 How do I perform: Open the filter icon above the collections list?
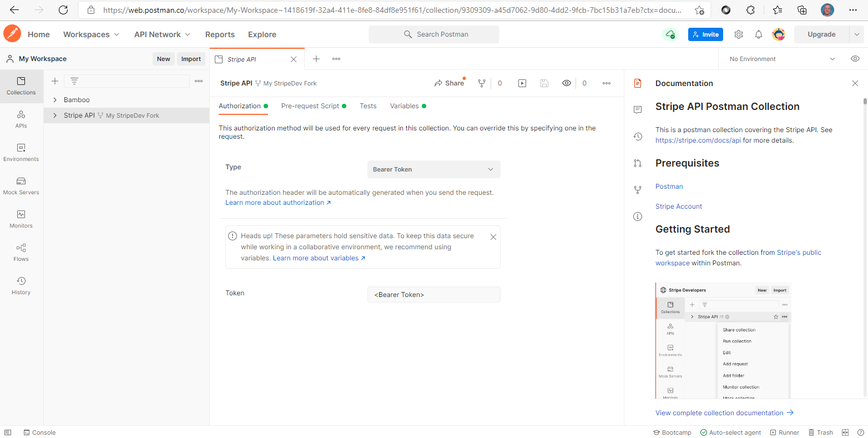pyautogui.click(x=74, y=80)
